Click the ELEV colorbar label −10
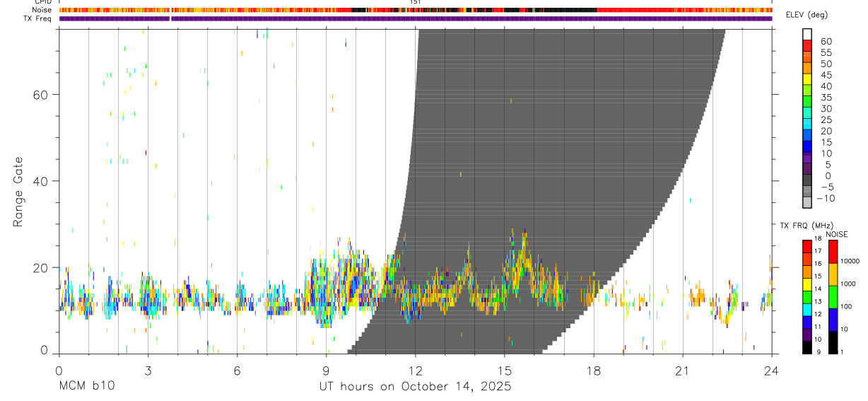Viewport: 868px width, 401px height. [826, 199]
